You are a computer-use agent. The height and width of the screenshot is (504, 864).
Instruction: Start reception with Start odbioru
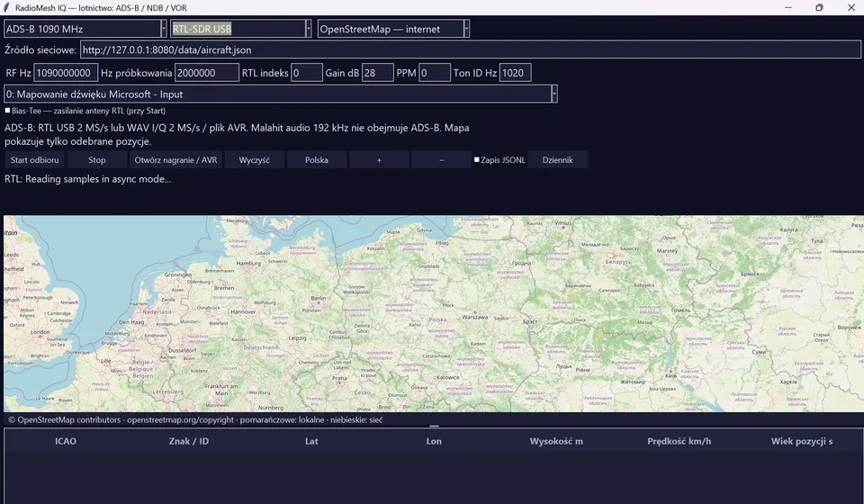point(35,159)
